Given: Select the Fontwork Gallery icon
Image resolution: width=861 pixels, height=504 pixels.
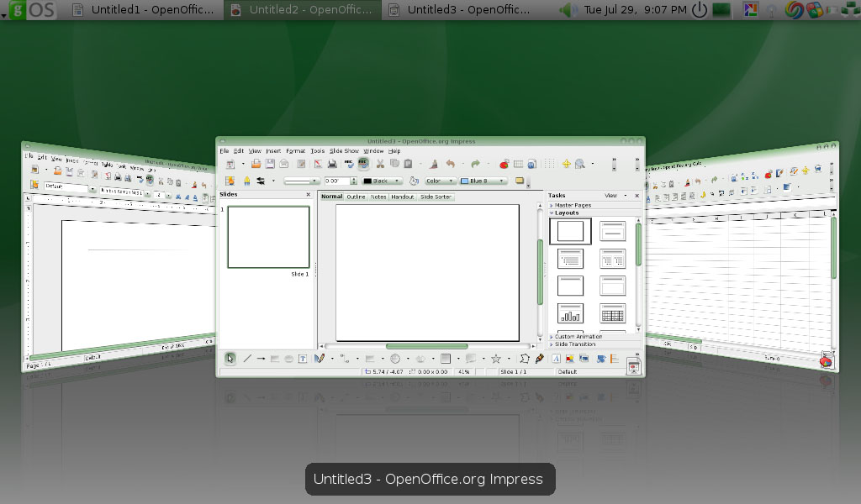Looking at the screenshot, I should (556, 359).
